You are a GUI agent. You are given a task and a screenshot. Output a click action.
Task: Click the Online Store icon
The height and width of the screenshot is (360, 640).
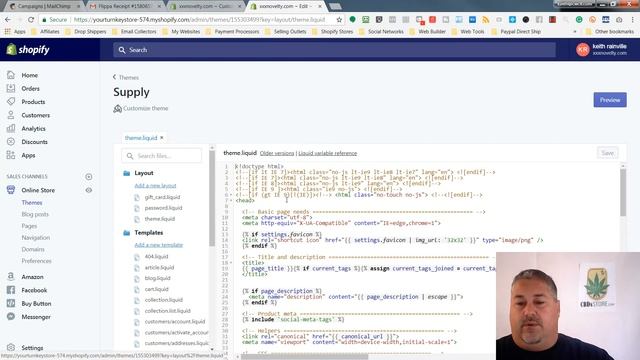[x=11, y=190]
